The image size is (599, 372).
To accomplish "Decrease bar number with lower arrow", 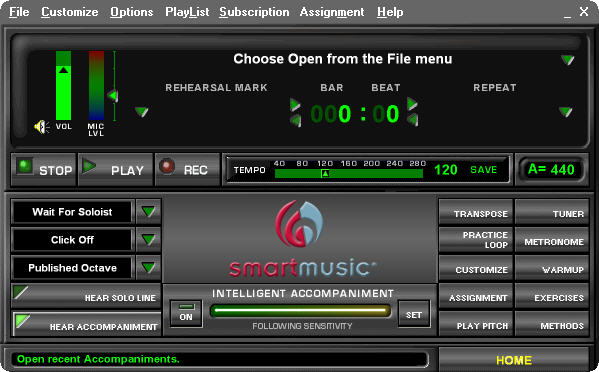I will [295, 121].
